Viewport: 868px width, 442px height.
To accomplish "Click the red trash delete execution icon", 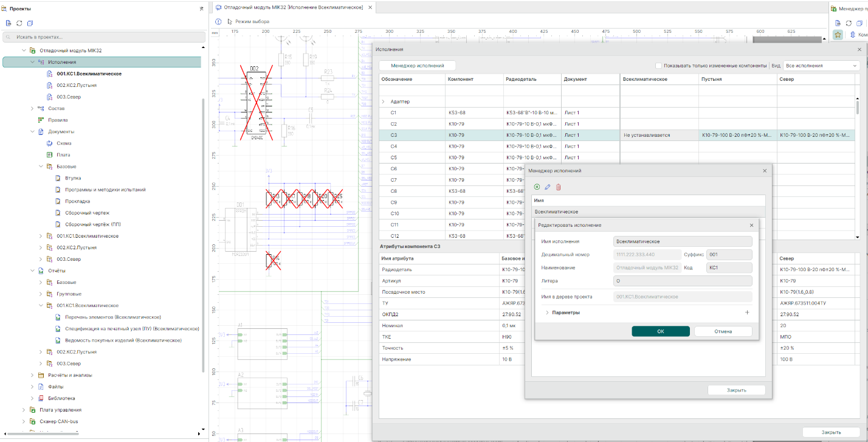I will click(x=559, y=187).
